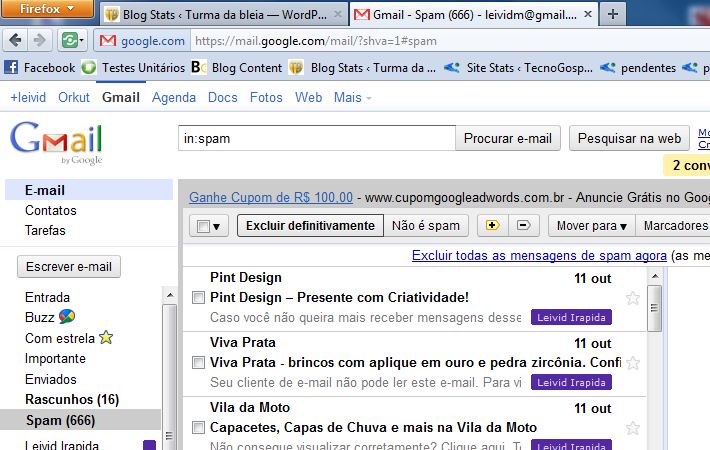Switch to the Blog Stats WordPress tab

224,14
